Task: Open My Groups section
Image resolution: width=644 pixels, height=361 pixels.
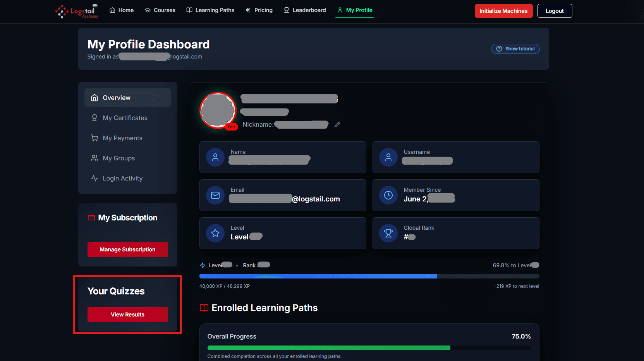Action: (128, 158)
